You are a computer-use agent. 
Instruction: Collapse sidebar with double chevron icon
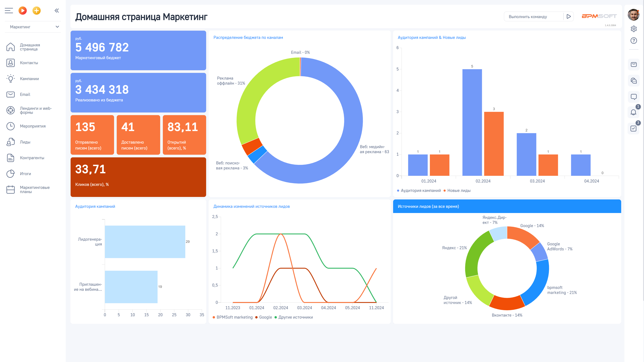coord(57,11)
